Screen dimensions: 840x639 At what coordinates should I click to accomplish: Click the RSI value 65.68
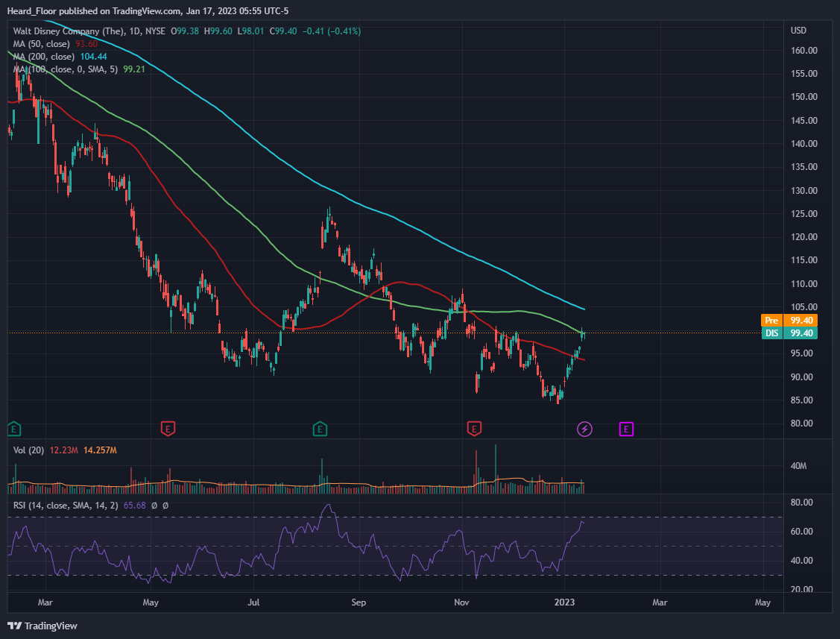(x=134, y=506)
